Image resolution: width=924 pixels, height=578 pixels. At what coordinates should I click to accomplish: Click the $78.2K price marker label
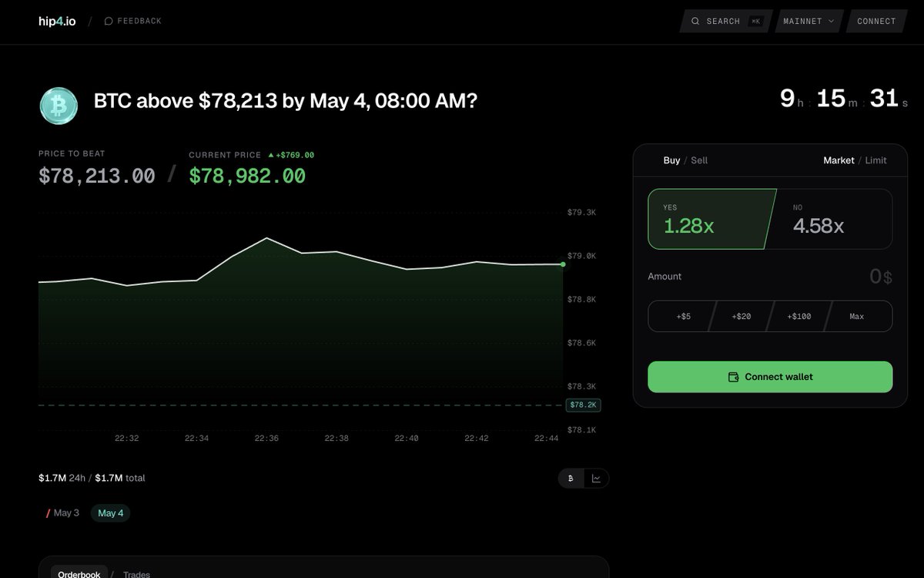(584, 405)
